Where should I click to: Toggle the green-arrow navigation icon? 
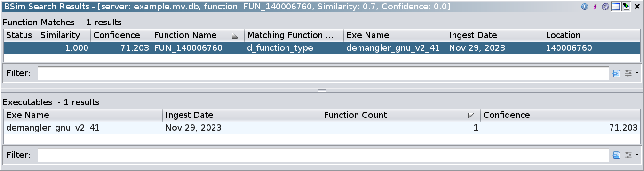(x=626, y=7)
